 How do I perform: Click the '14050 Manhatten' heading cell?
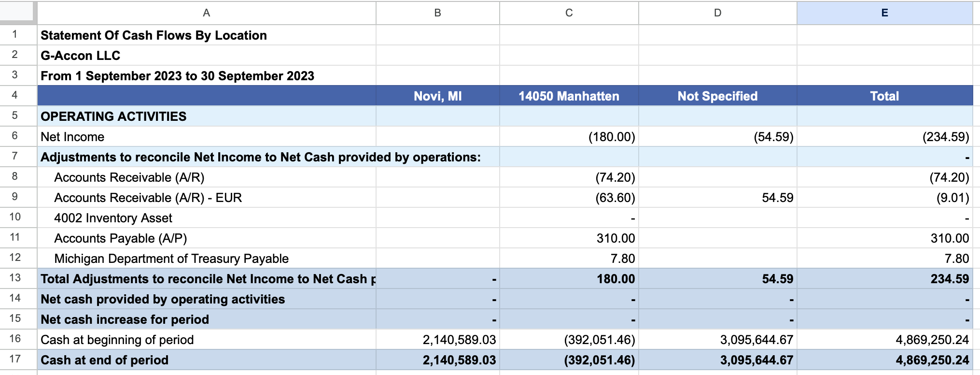[569, 96]
